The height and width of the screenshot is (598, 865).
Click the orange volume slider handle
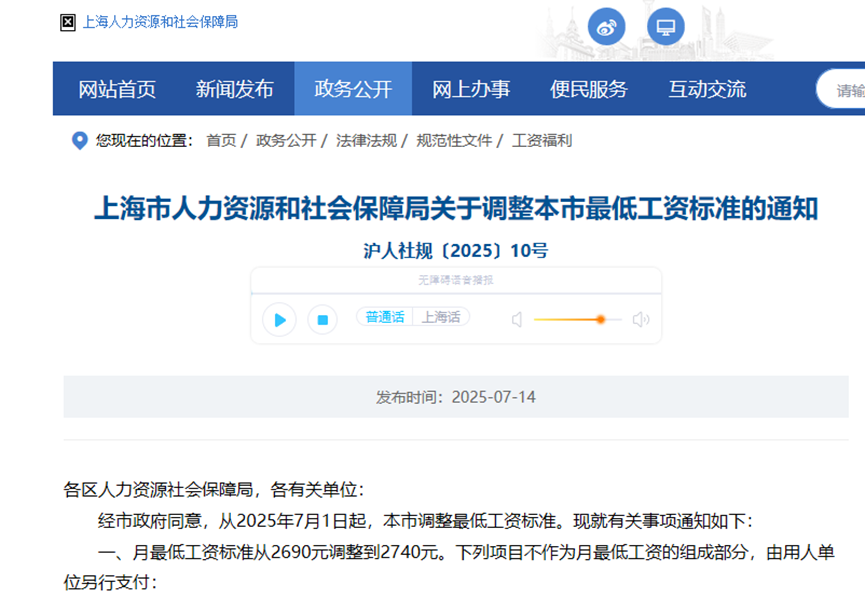click(601, 320)
